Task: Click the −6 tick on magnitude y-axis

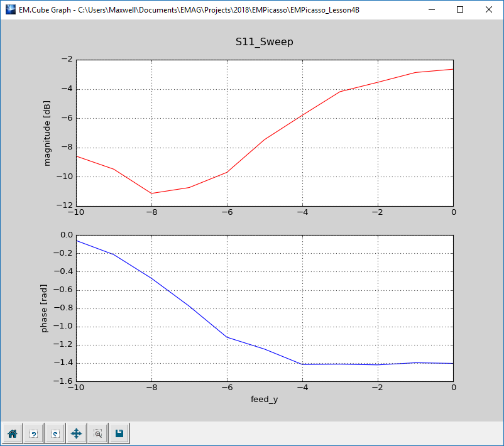Action: pos(67,118)
